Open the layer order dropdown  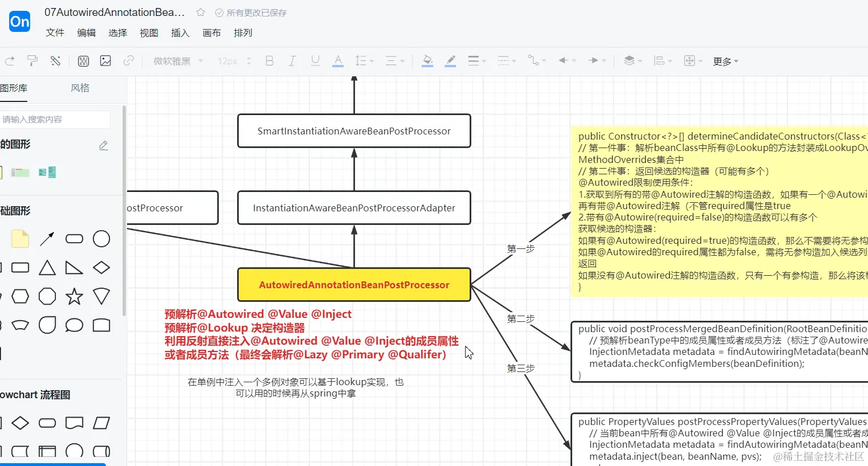coord(633,61)
